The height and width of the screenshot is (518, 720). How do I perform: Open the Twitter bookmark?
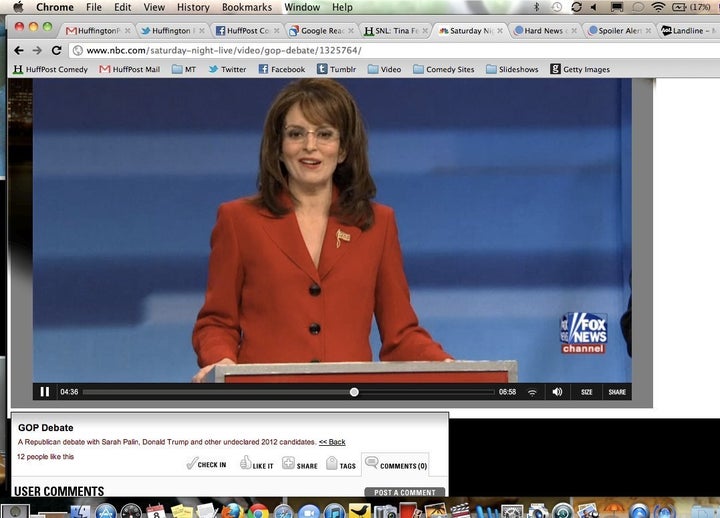pyautogui.click(x=227, y=69)
